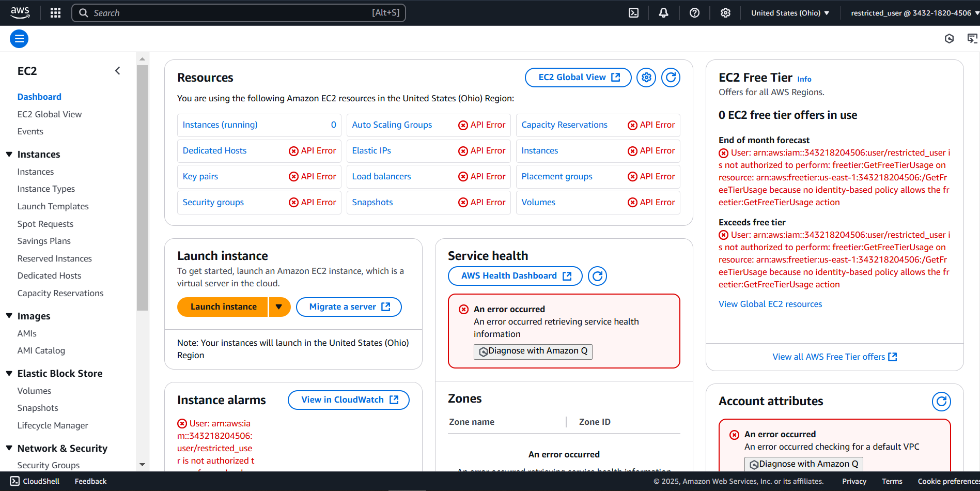Open the Launch instance dropdown arrow
The width and height of the screenshot is (980, 491).
(x=279, y=307)
